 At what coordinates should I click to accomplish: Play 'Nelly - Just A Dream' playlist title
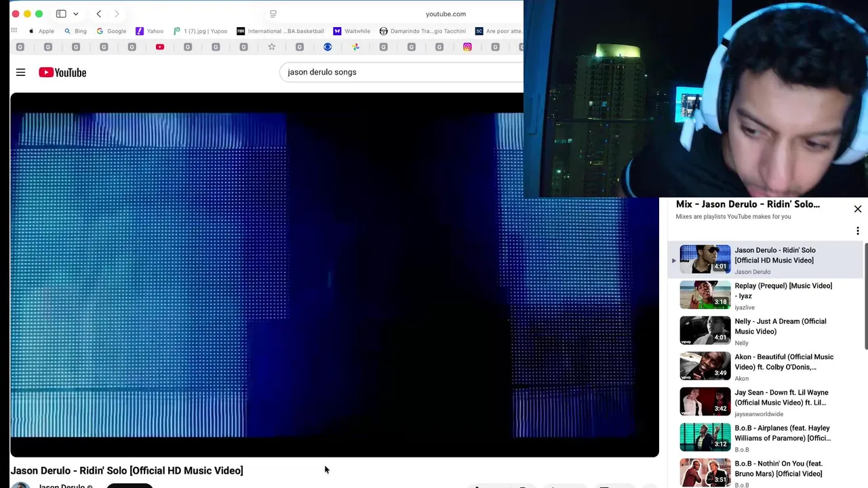coord(781,326)
